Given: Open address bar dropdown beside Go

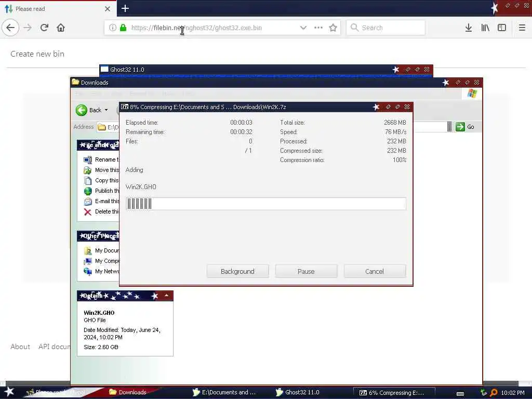Looking at the screenshot, I should click(449, 127).
